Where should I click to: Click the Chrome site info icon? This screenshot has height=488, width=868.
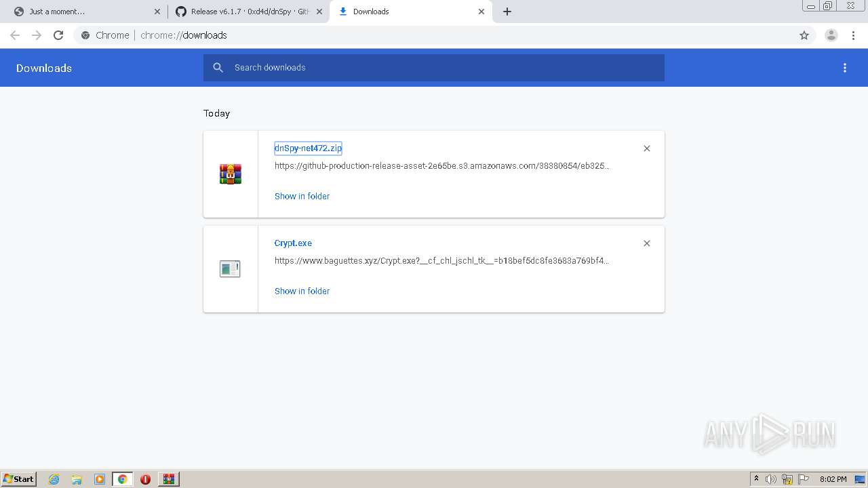click(85, 35)
